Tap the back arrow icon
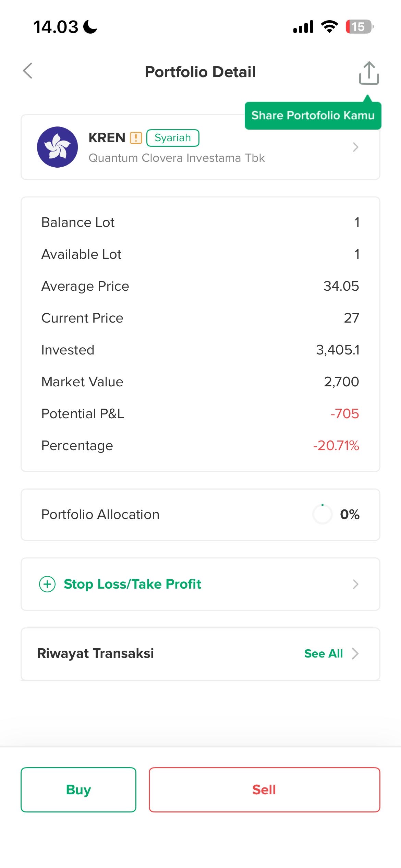 click(28, 71)
